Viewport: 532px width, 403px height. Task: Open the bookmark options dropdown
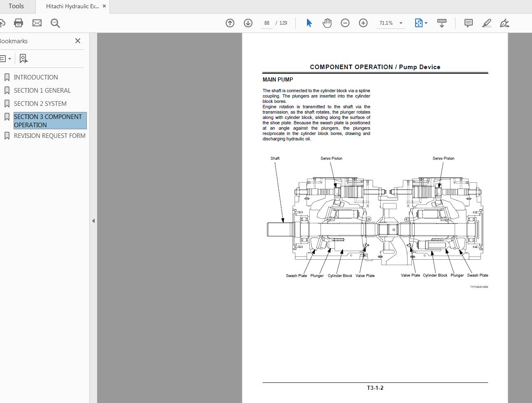[6, 58]
